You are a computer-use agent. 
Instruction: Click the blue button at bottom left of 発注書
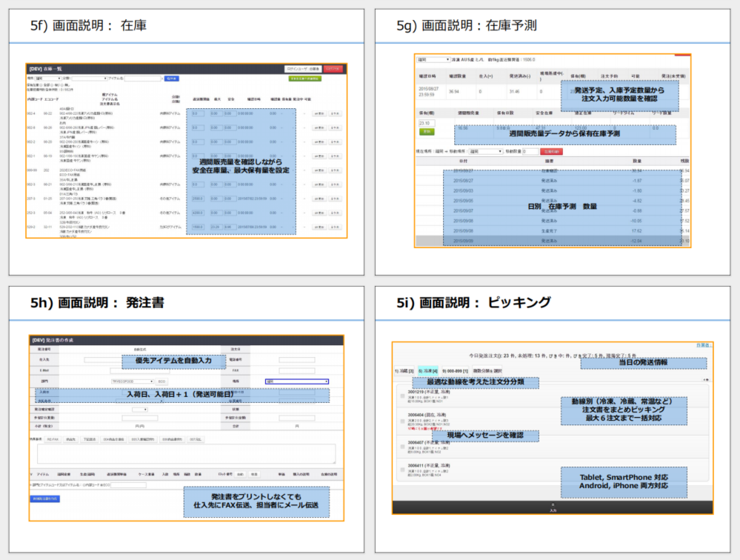click(45, 499)
